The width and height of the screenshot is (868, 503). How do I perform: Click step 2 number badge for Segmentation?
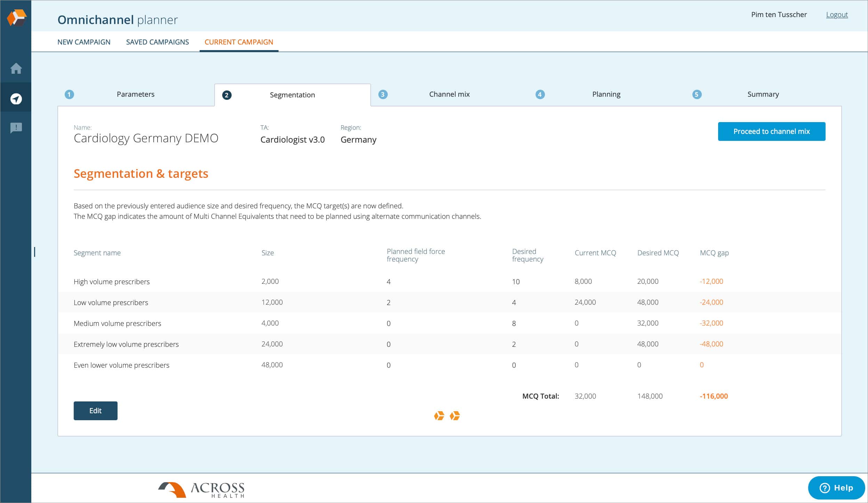click(227, 95)
